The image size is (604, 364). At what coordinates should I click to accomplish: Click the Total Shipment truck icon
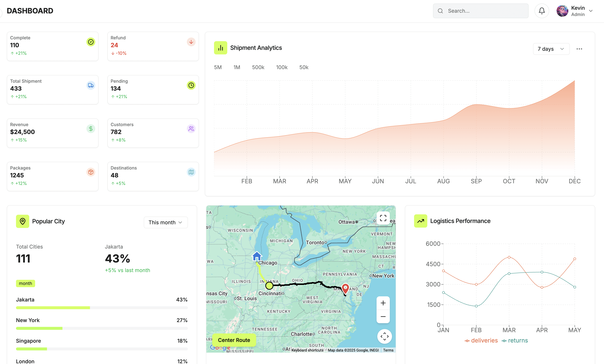91,85
